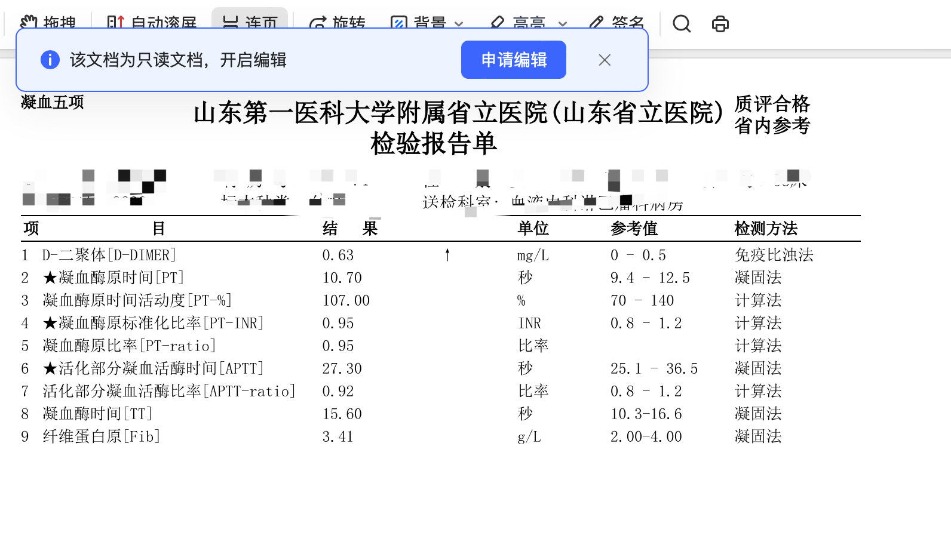Click the upward arrow flag beside 0.63
Viewport: 951px width, 560px height.
447,255
